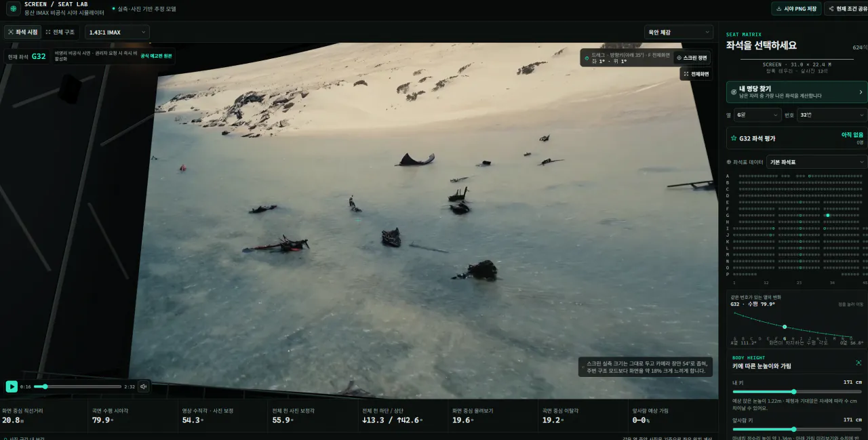Click the 앞사람 예상 가림 0–0% value
The height and width of the screenshot is (440, 868).
click(x=641, y=420)
